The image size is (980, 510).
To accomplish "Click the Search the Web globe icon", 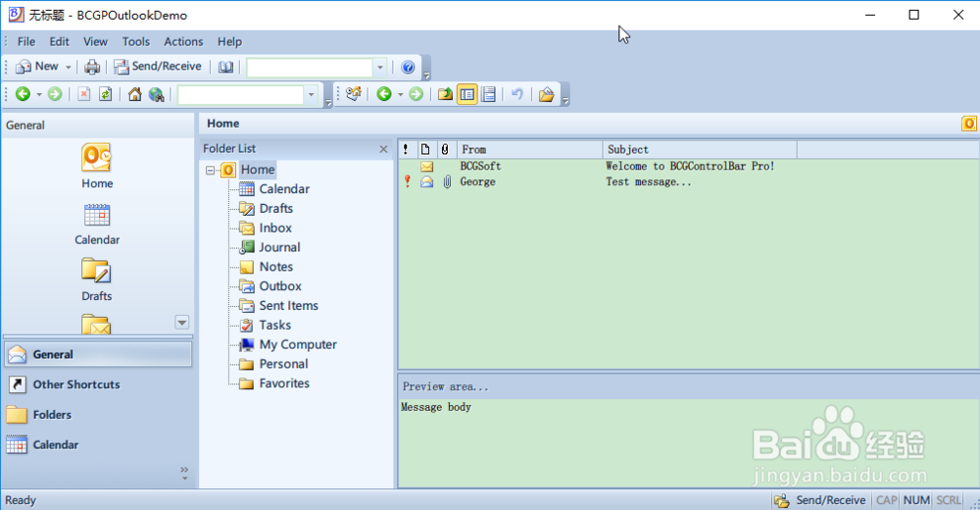I will (156, 94).
